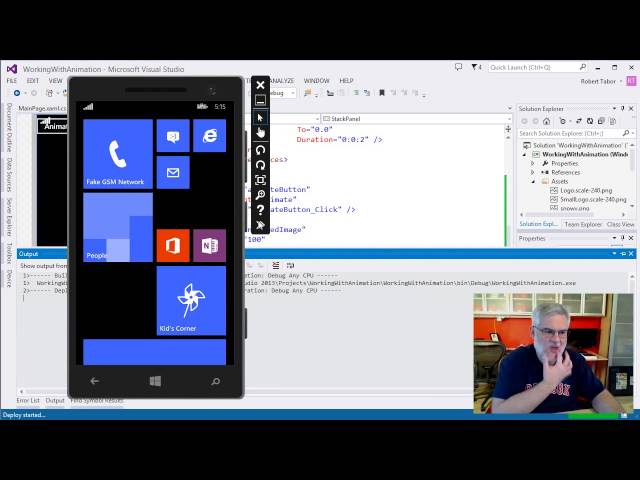Tap the emulator Back hardware button
This screenshot has width=640, height=480.
(95, 381)
